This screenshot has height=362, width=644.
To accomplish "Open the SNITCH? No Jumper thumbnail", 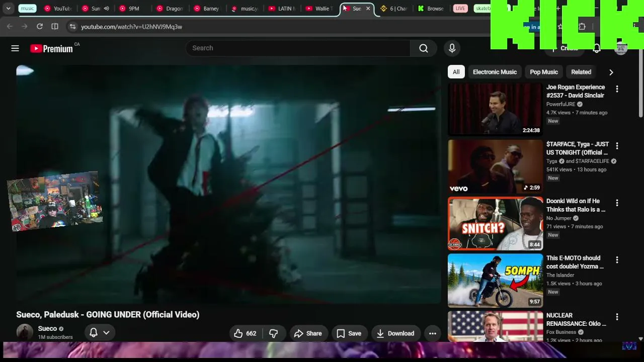I will point(495,223).
